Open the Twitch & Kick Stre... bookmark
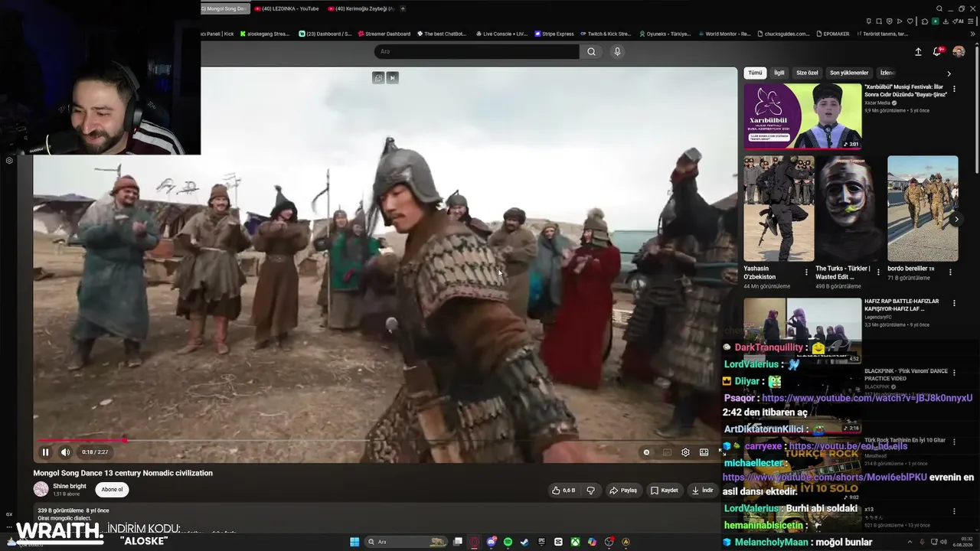Screen dimensions: 980x551 pyautogui.click(x=606, y=34)
